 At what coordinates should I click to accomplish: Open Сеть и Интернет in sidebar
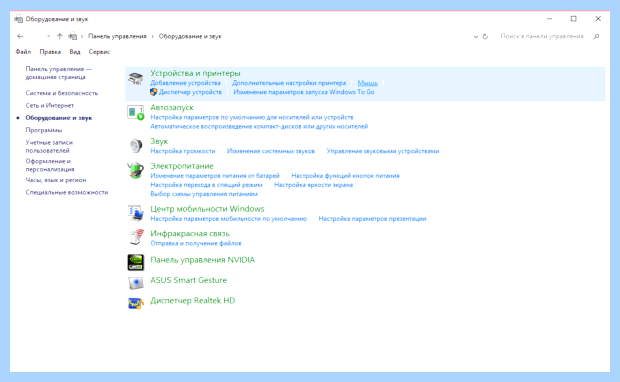(x=49, y=105)
